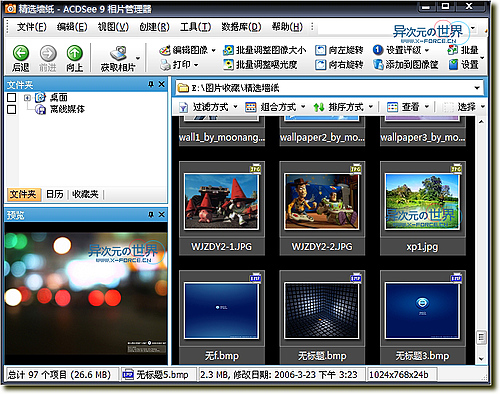Select the WJZDY2-2.JPG thumbnail

(322, 209)
